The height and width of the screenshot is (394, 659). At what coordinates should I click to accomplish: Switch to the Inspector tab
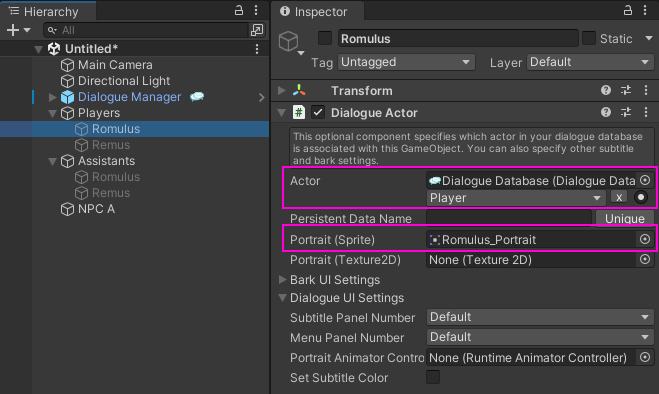[317, 11]
